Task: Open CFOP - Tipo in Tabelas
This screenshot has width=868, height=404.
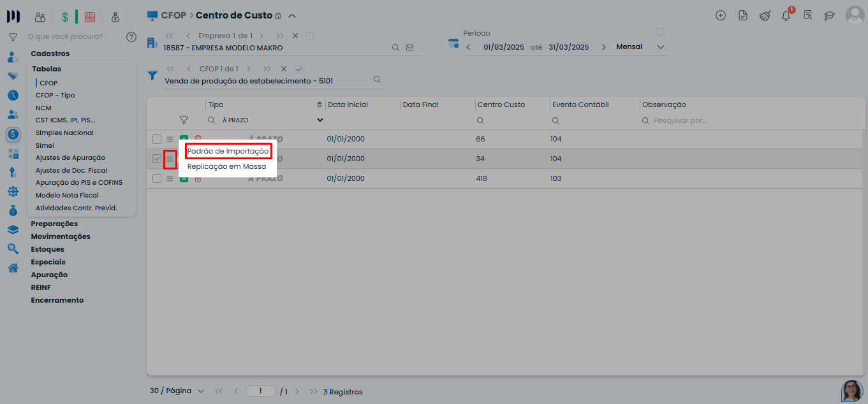Action: coord(55,95)
